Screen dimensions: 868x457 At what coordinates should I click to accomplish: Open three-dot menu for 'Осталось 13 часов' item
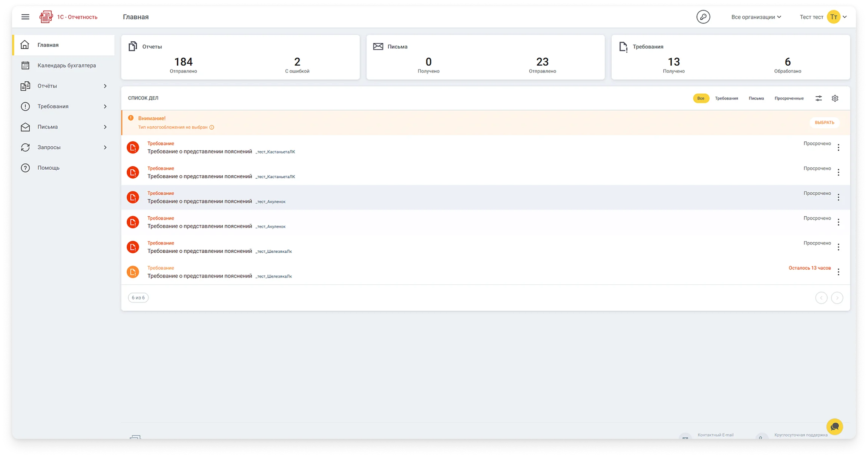[x=838, y=272]
